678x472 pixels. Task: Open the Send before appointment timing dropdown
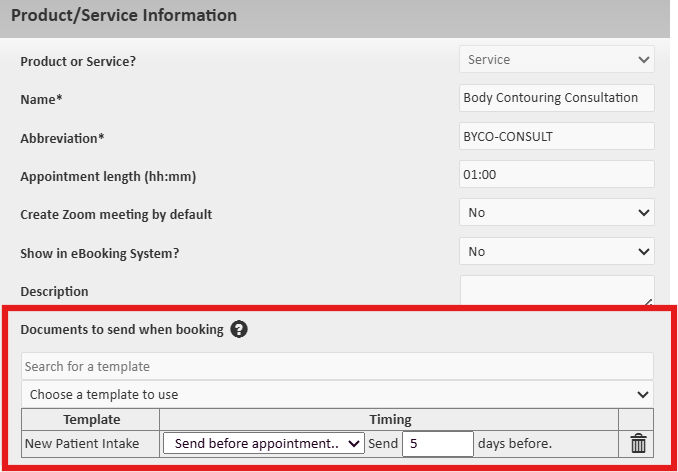(264, 444)
